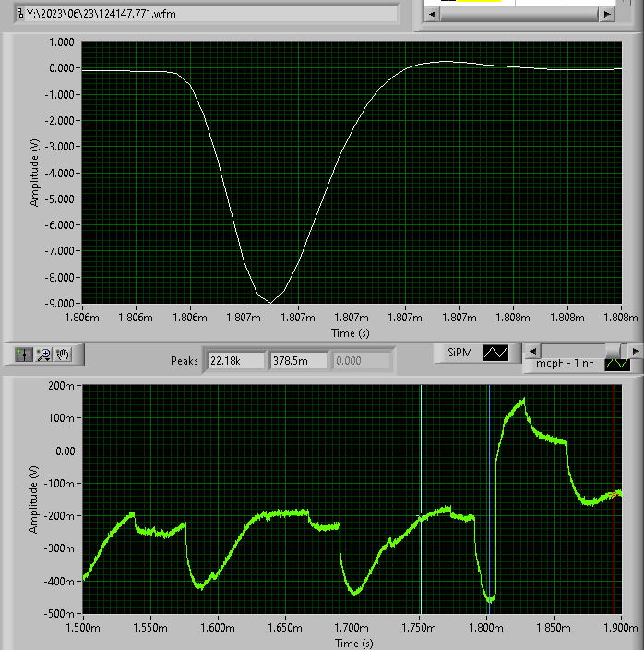The width and height of the screenshot is (644, 650).
Task: Click the path browse icon beside the file path
Action: pos(20,14)
